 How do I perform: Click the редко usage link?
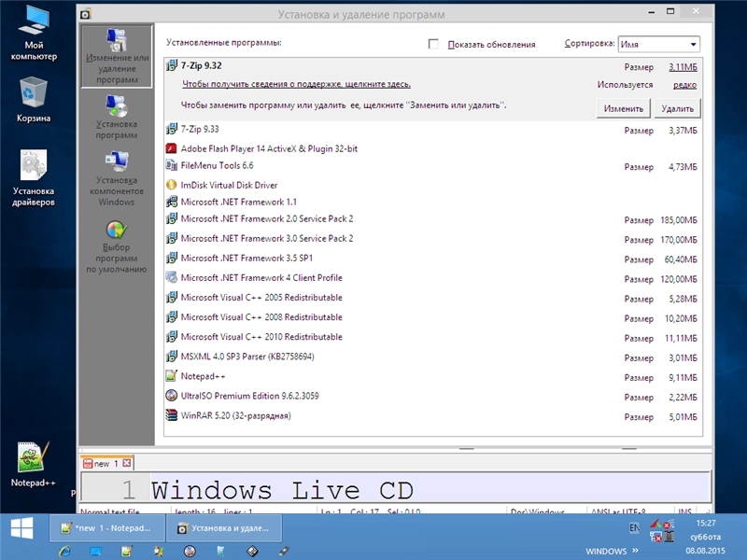click(x=684, y=85)
